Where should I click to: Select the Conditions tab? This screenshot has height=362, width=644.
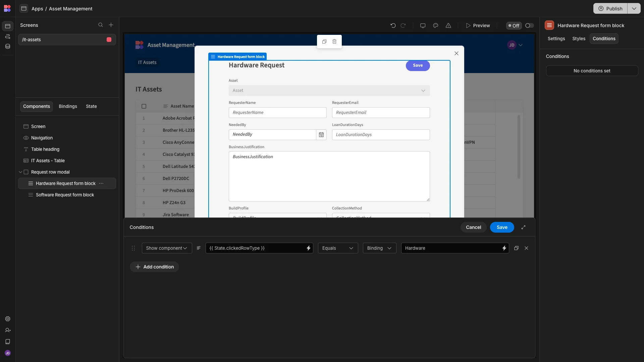604,39
